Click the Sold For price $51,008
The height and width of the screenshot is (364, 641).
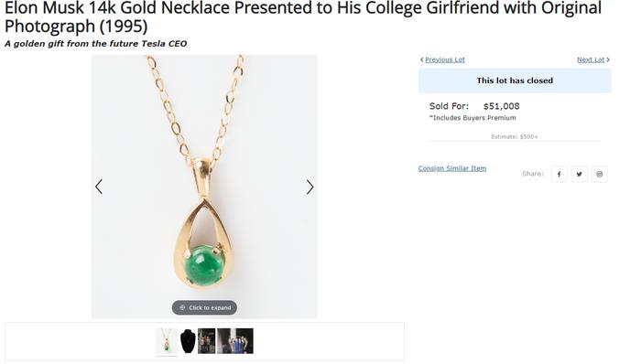point(501,106)
